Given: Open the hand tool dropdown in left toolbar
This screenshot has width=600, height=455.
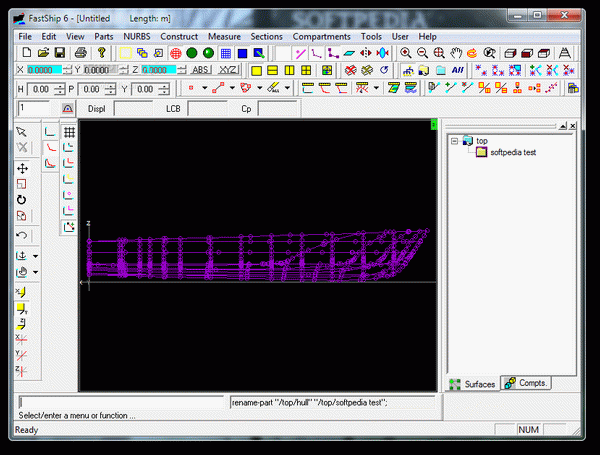Looking at the screenshot, I should [36, 272].
